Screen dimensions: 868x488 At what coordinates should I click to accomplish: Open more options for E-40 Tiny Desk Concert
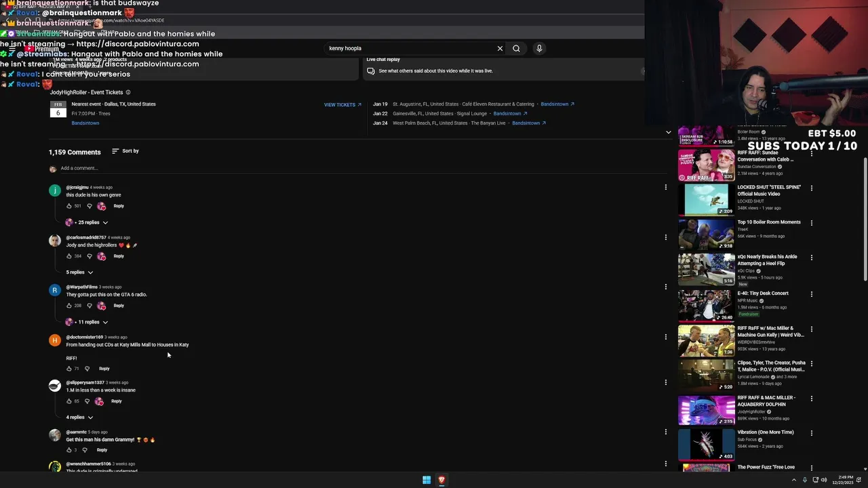(x=812, y=294)
